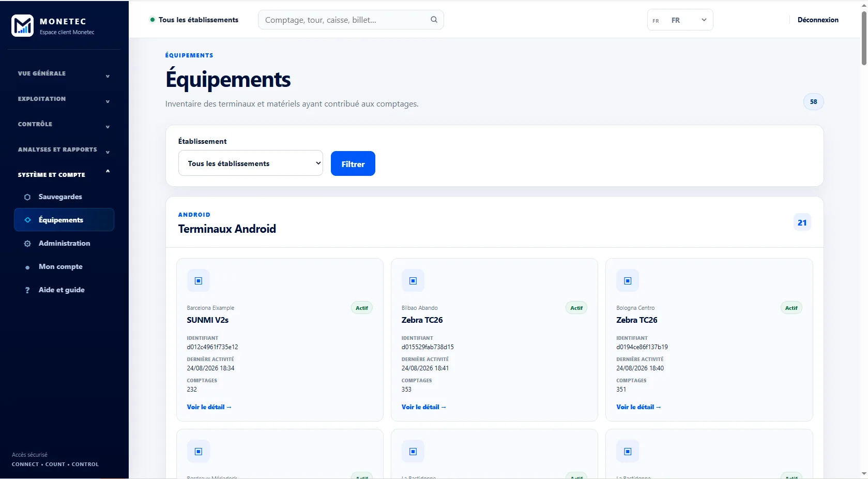
Task: Click the Mon compte dot icon
Action: 27,267
